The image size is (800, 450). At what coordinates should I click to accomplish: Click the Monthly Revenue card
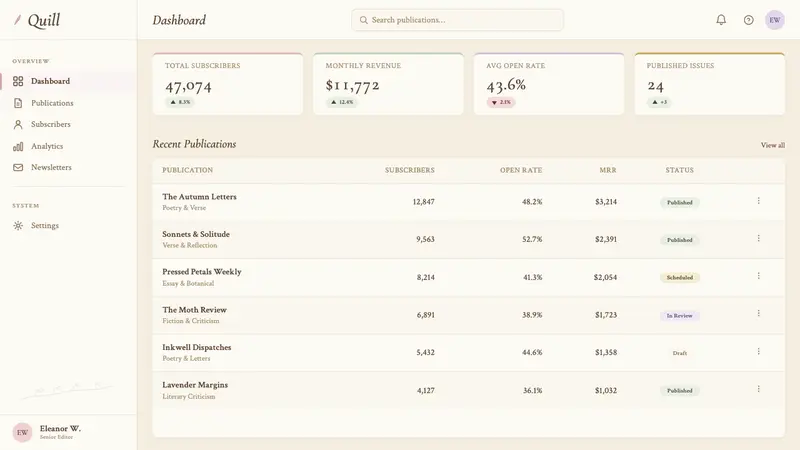(x=388, y=84)
